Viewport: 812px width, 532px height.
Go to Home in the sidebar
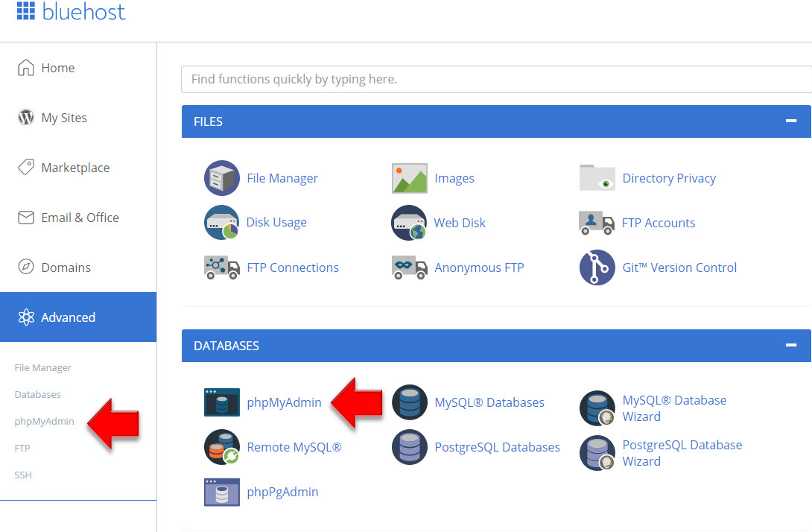[78, 68]
